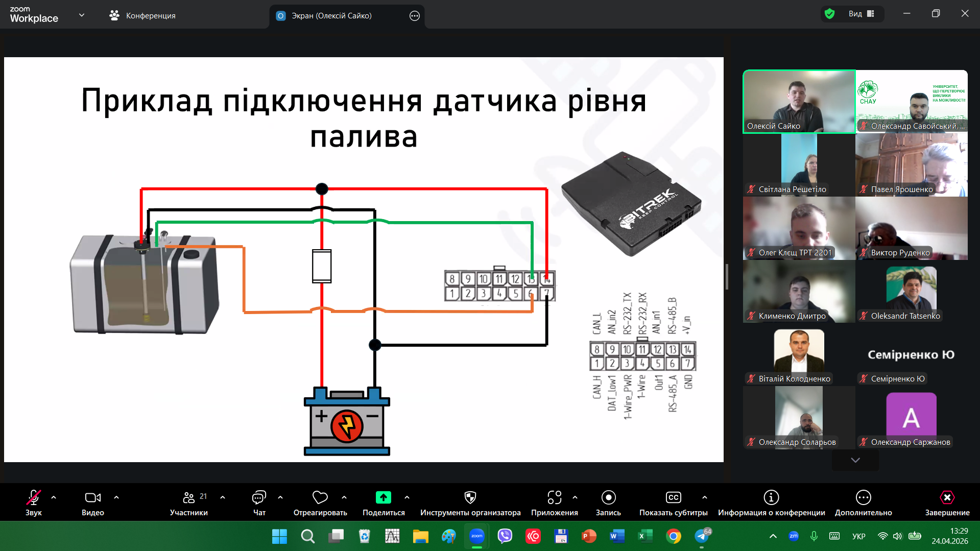The height and width of the screenshot is (551, 980).
Task: Unmute the microphone with Sound button
Action: point(34,498)
